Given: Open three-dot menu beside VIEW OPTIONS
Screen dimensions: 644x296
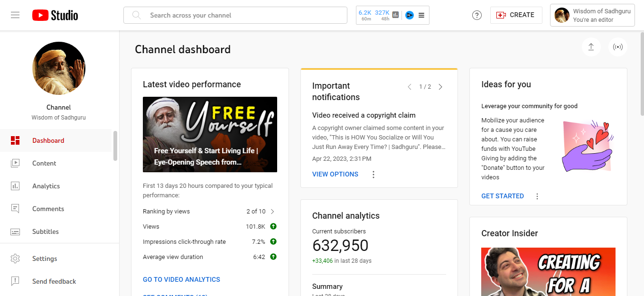Looking at the screenshot, I should 373,175.
